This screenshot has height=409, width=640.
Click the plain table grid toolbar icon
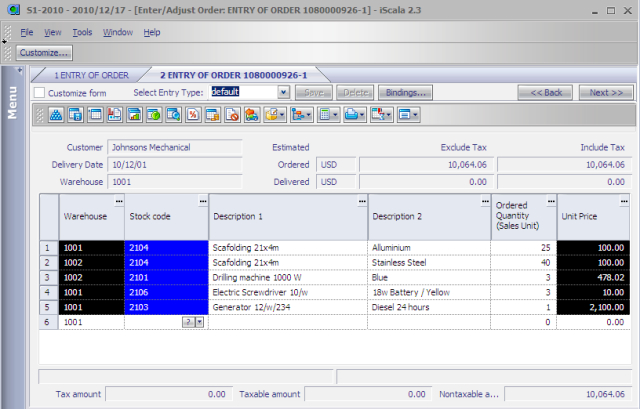pyautogui.click(x=95, y=115)
